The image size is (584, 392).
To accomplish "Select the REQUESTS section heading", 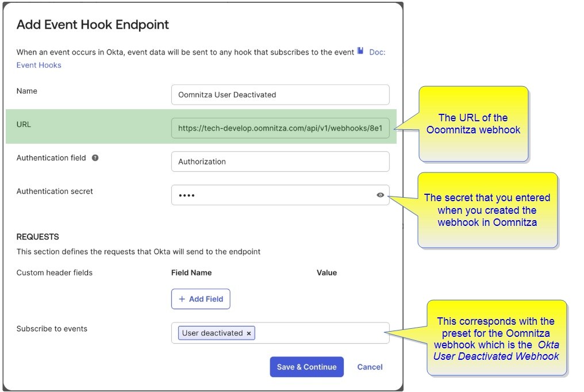I will tap(37, 237).
